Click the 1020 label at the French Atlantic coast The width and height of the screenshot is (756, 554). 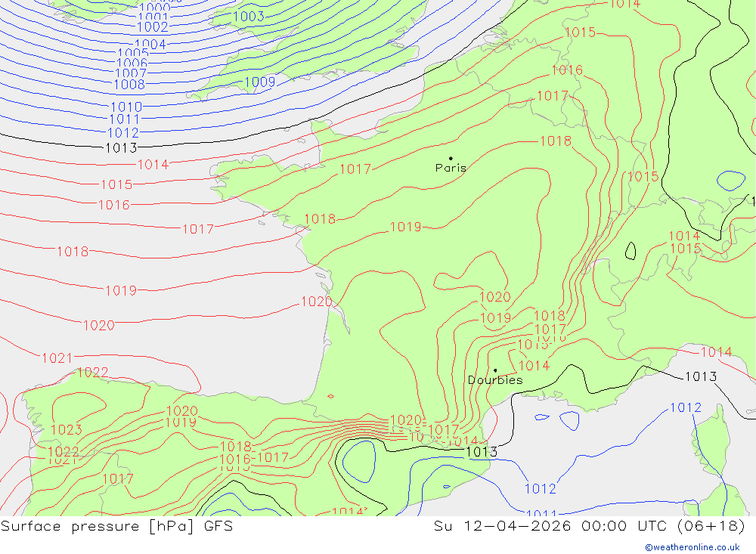point(317,302)
